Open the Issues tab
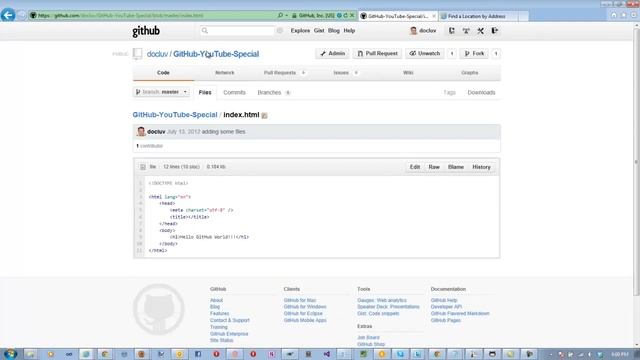Viewport: 640px width, 360px height. [345, 73]
